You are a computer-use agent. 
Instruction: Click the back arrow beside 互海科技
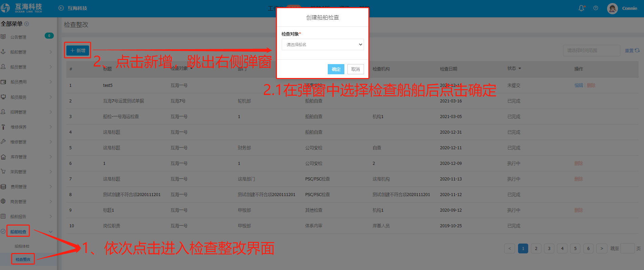[x=61, y=8]
